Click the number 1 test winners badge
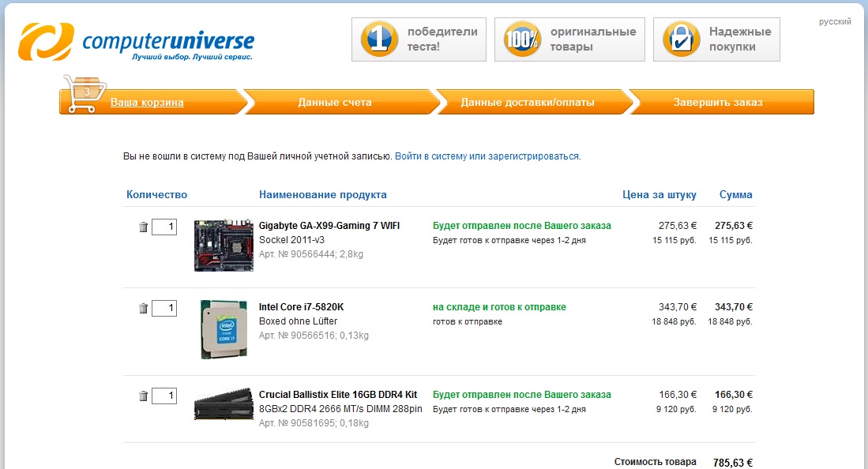 (x=419, y=39)
